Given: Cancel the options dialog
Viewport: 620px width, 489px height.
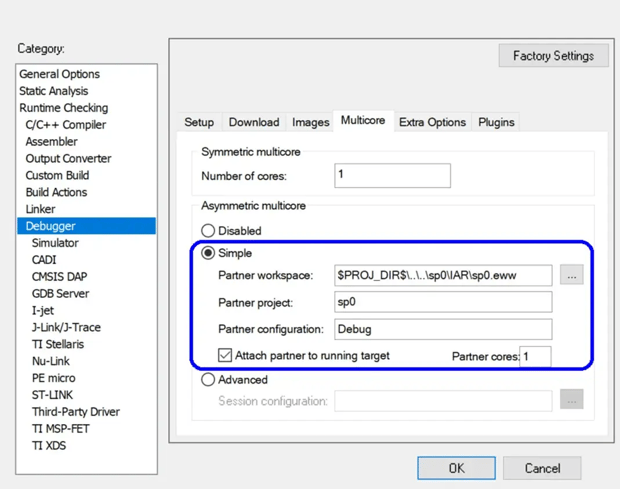Looking at the screenshot, I should point(542,468).
